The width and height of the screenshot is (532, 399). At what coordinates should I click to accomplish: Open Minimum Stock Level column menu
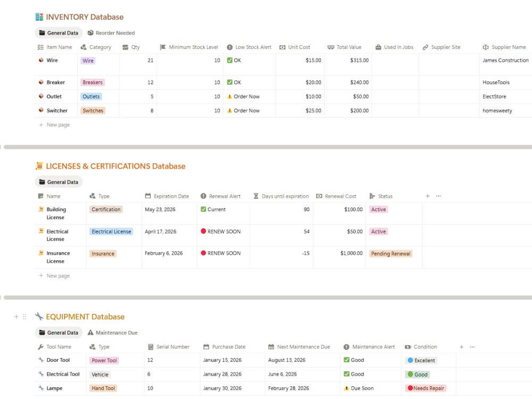pos(190,47)
